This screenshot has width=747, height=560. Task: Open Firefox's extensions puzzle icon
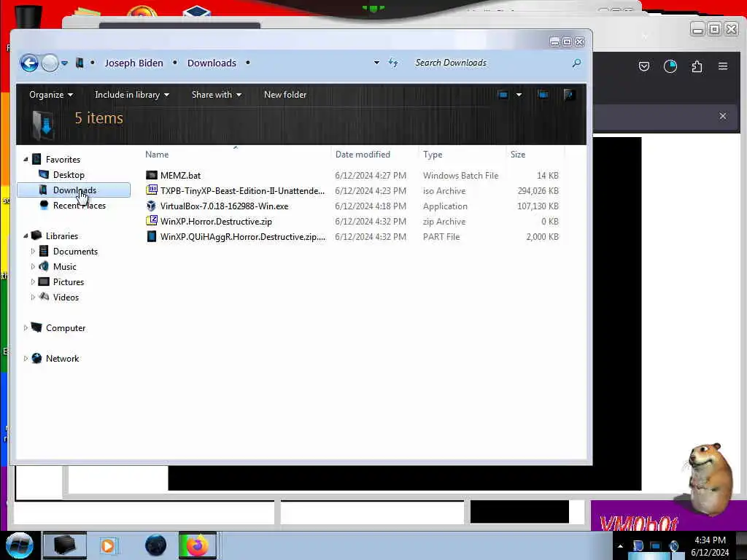pyautogui.click(x=697, y=66)
